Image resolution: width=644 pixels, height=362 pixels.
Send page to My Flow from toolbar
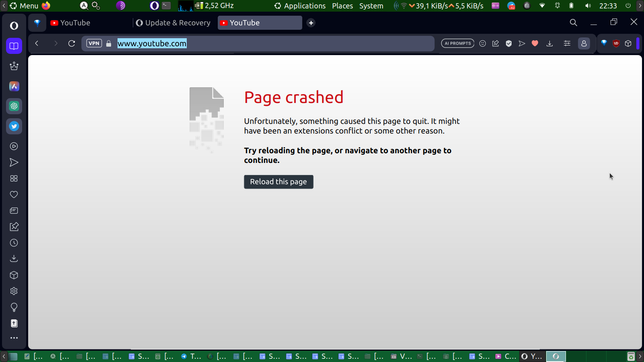(x=522, y=43)
